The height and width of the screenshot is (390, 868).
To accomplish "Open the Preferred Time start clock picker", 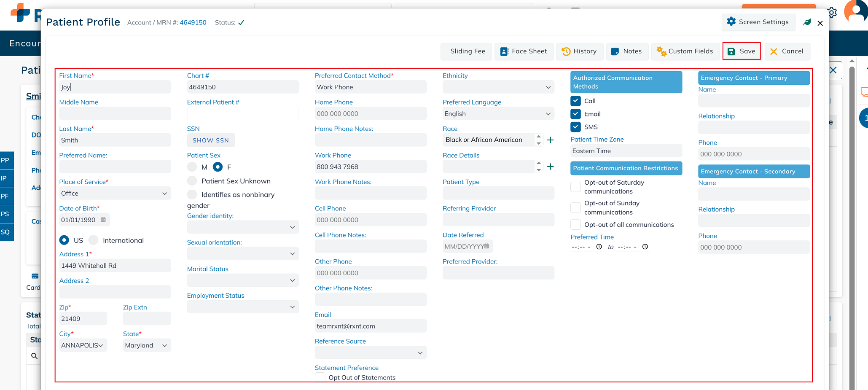I will coord(599,247).
